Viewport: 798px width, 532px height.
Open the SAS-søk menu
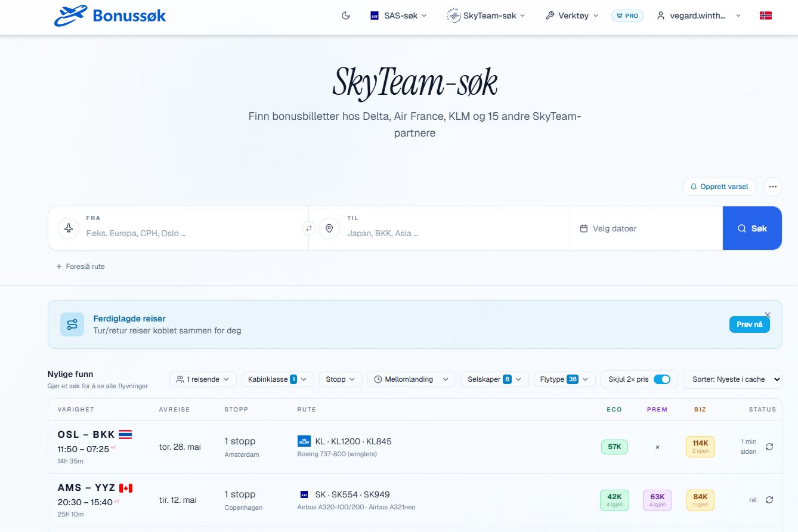398,16
